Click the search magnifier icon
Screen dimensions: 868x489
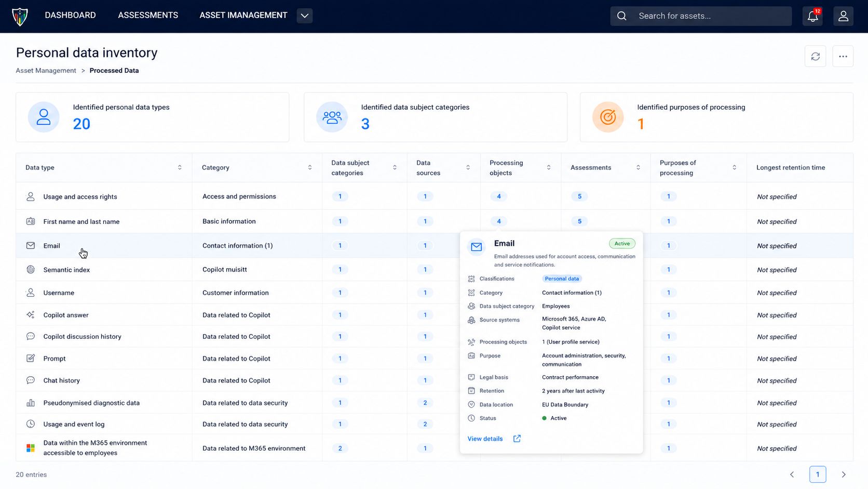[x=622, y=16]
